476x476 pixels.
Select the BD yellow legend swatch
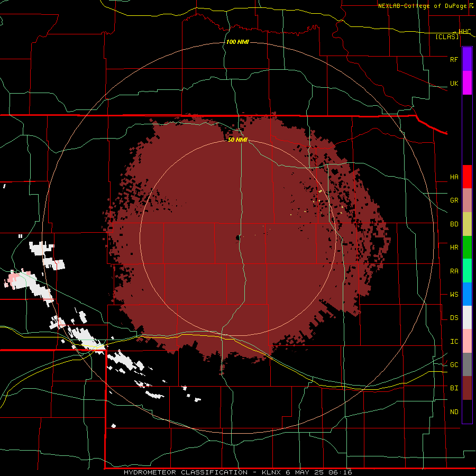pyautogui.click(x=467, y=224)
